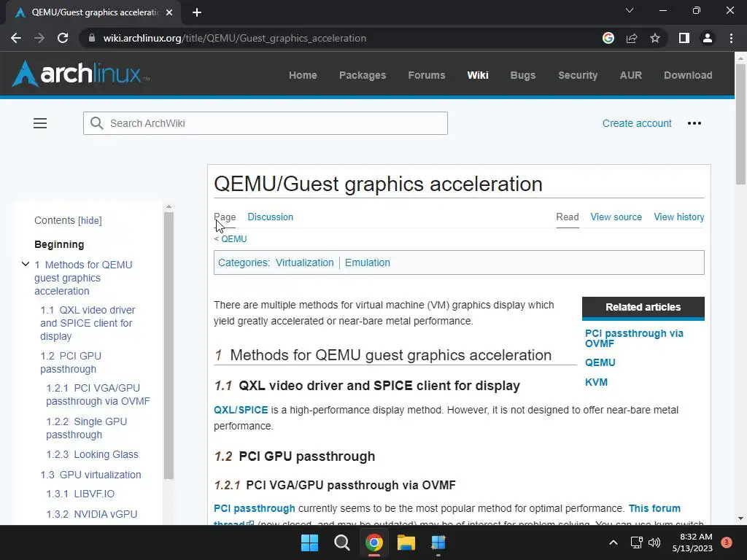Open Security in Arch navigation

coord(578,75)
